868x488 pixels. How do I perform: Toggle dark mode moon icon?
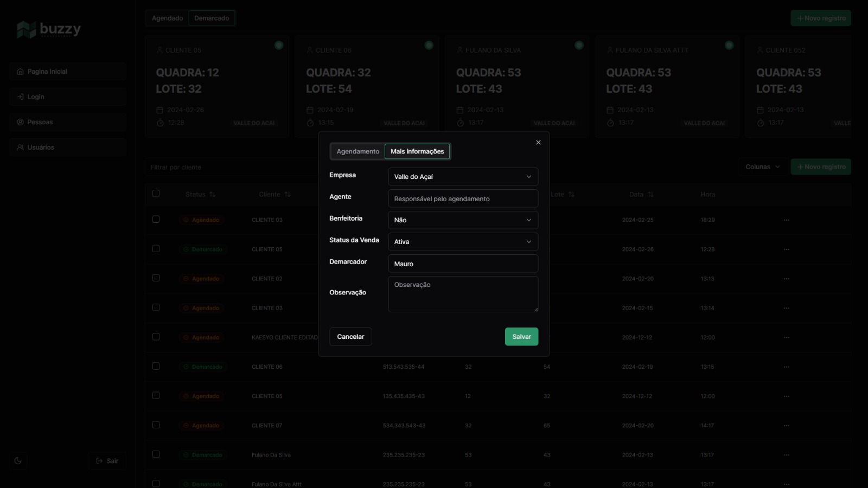pos(18,461)
